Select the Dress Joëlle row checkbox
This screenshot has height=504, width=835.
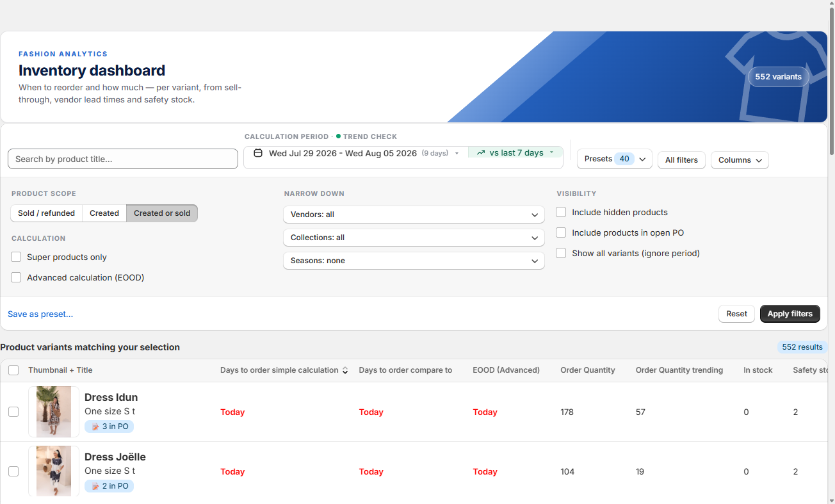pyautogui.click(x=13, y=471)
